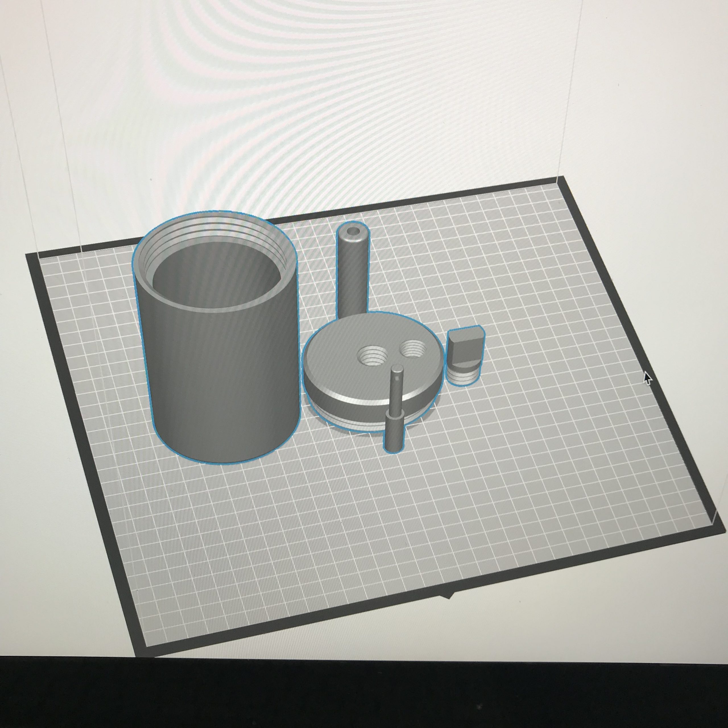The image size is (728, 728).
Task: Select the large cylindrical container model
Action: [x=222, y=377]
